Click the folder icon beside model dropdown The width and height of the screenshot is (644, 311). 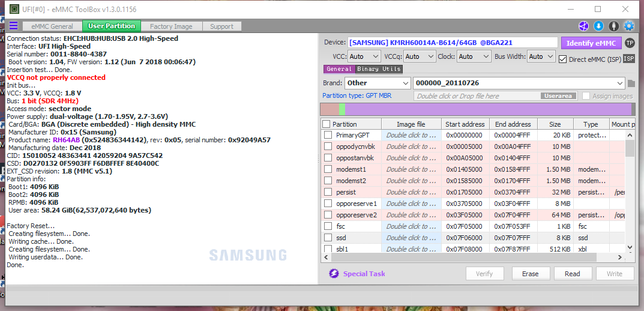631,83
